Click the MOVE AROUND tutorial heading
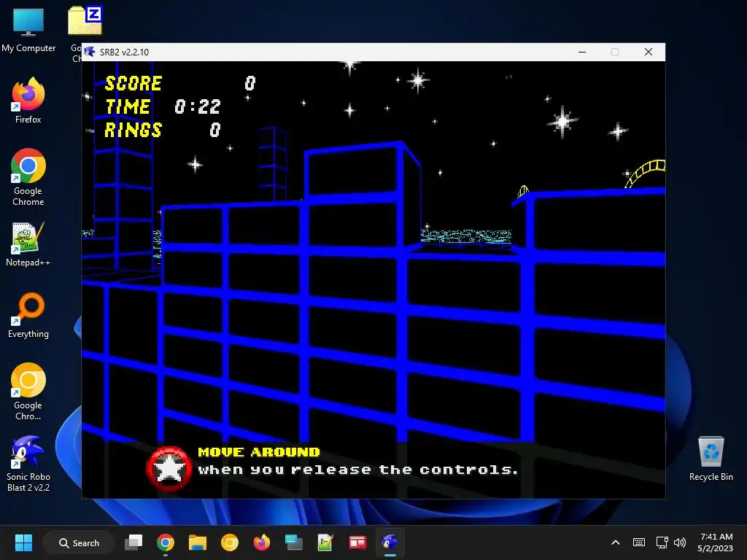 pyautogui.click(x=259, y=452)
